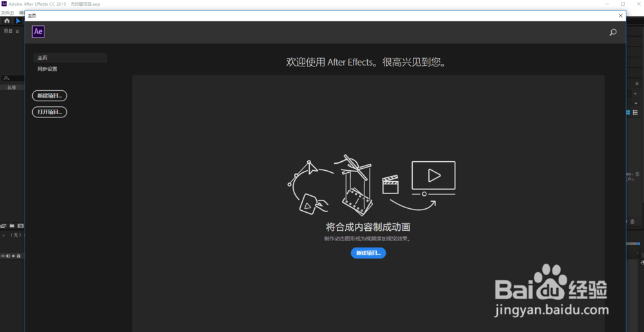Click the timeline zoom slider at right
644x332 pixels.
pyautogui.click(x=633, y=244)
